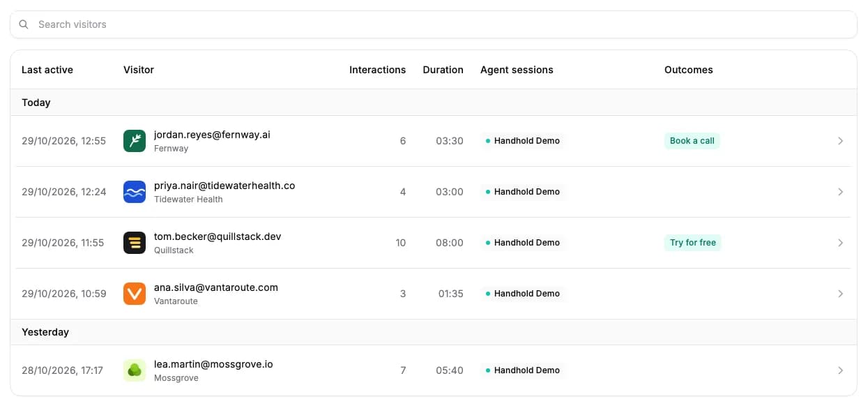Click the Vantaroute company name

(x=176, y=301)
